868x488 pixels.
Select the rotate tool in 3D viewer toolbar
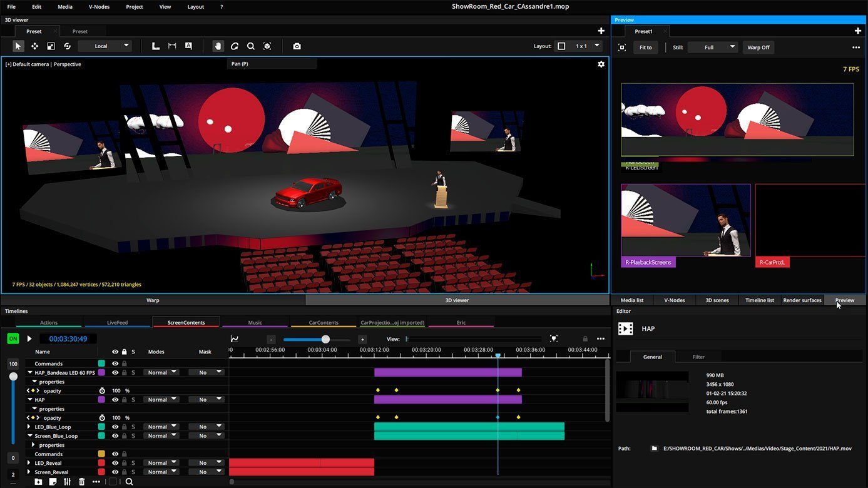tap(67, 46)
